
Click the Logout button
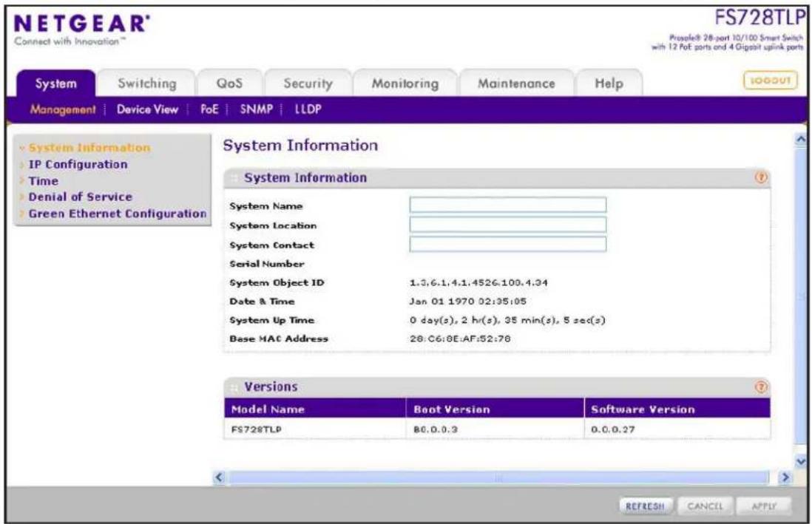770,81
